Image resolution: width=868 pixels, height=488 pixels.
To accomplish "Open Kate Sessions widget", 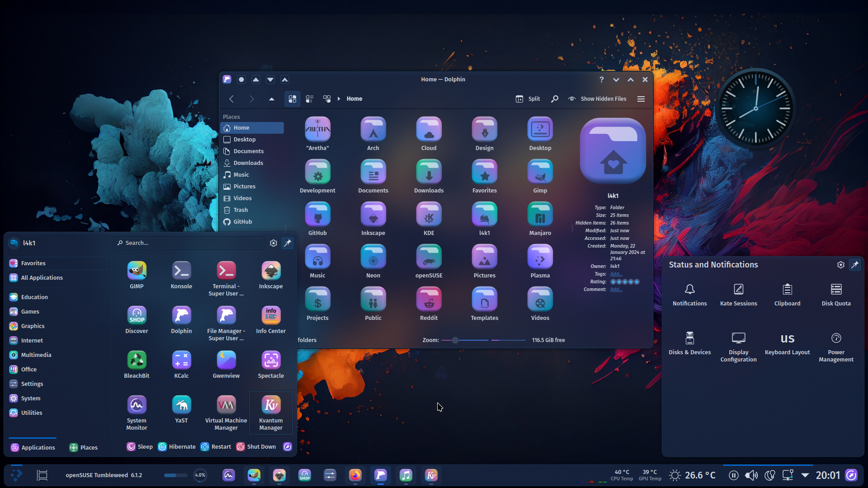I will click(738, 295).
